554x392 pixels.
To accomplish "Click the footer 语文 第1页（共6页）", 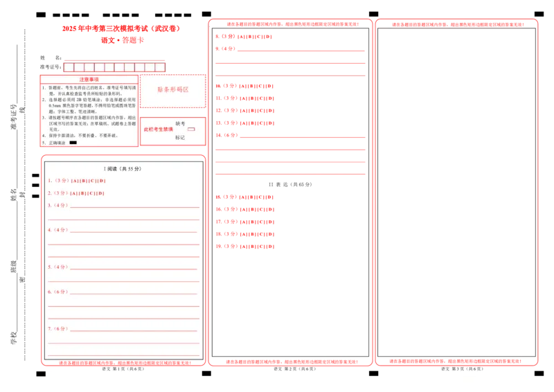I will [x=123, y=368].
